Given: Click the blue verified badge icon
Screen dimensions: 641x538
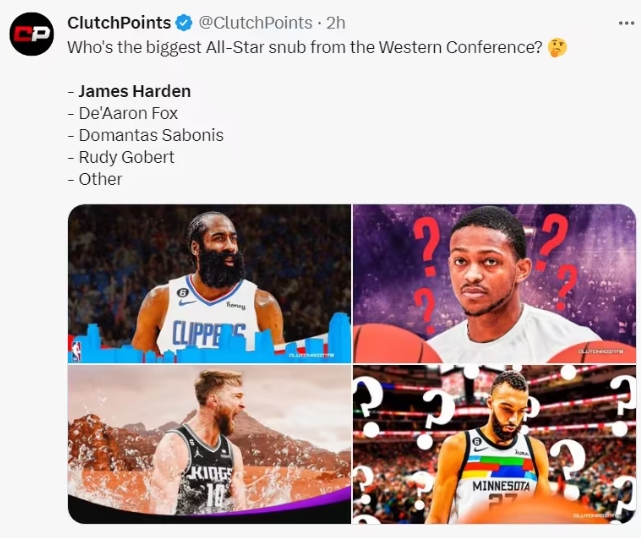Looking at the screenshot, I should click(184, 23).
